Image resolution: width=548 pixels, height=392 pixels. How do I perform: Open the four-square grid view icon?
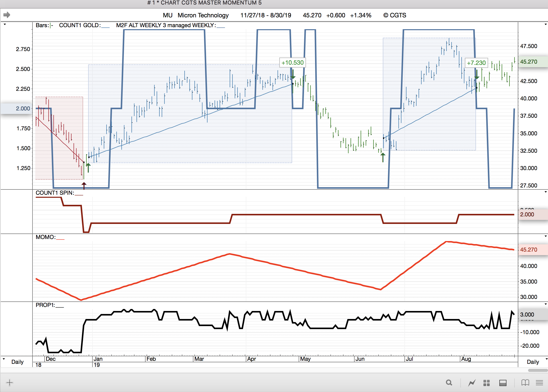[x=487, y=383]
